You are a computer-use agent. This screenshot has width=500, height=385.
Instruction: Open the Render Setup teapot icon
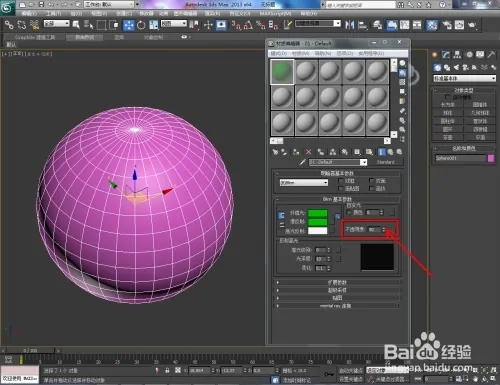pyautogui.click(x=446, y=25)
